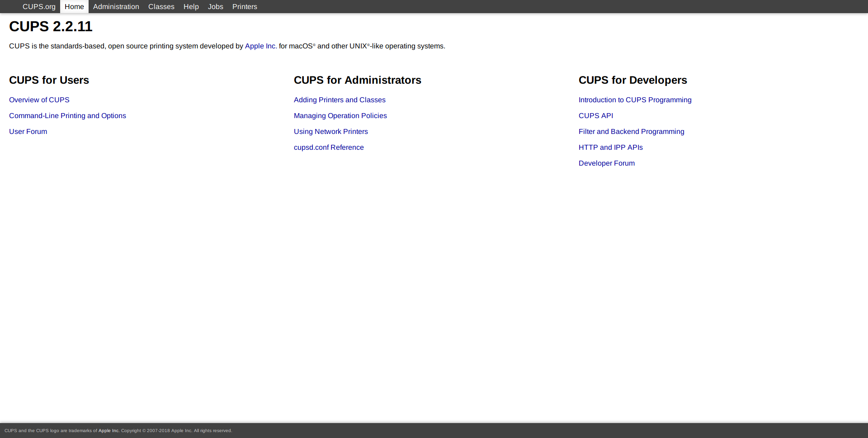
Task: Open cupsd.conf Reference link
Action: (329, 148)
